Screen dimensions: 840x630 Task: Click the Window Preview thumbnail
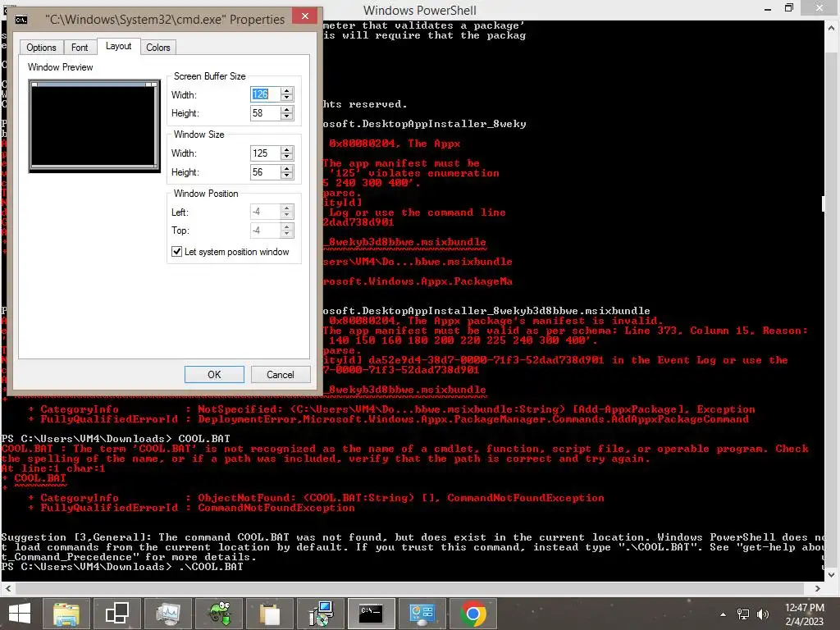click(94, 126)
